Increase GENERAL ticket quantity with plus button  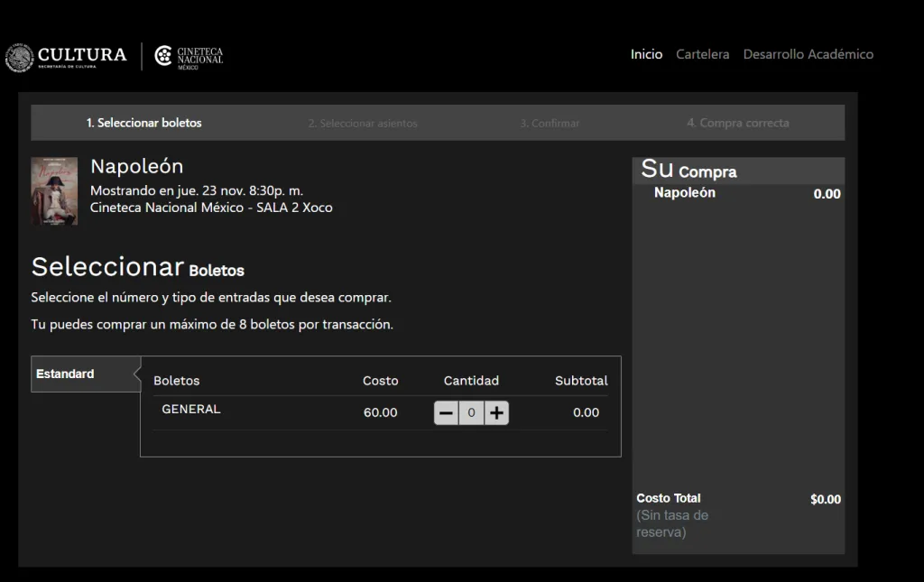pos(496,412)
